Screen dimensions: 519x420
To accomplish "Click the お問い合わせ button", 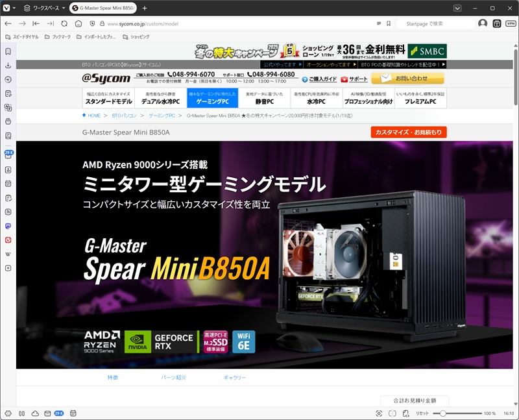I will [407, 79].
